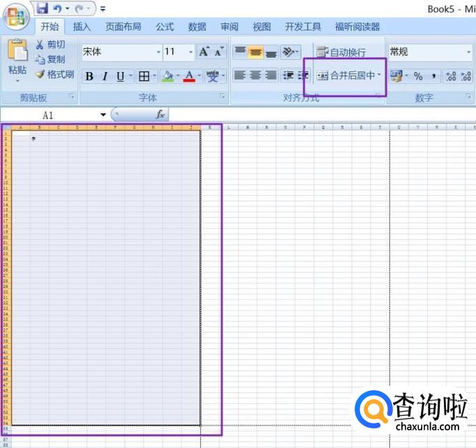Align text left
This screenshot has height=448, width=476.
tap(240, 75)
